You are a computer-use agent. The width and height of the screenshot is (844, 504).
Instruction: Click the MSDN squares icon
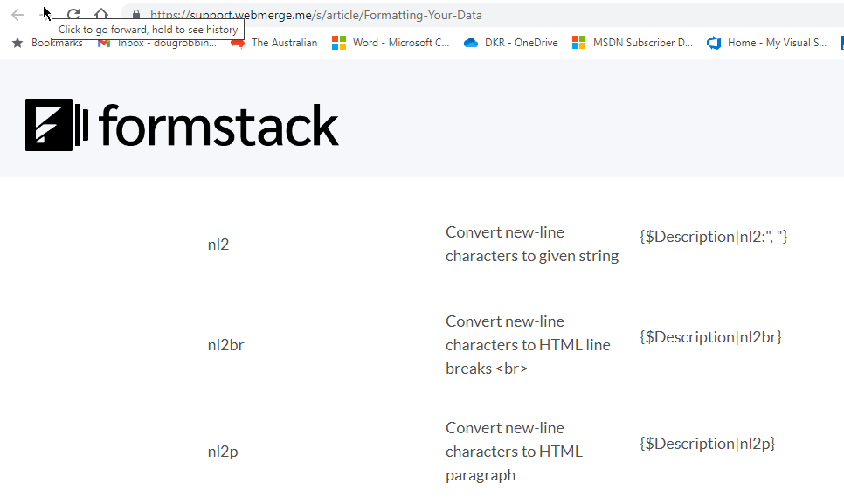(x=578, y=42)
